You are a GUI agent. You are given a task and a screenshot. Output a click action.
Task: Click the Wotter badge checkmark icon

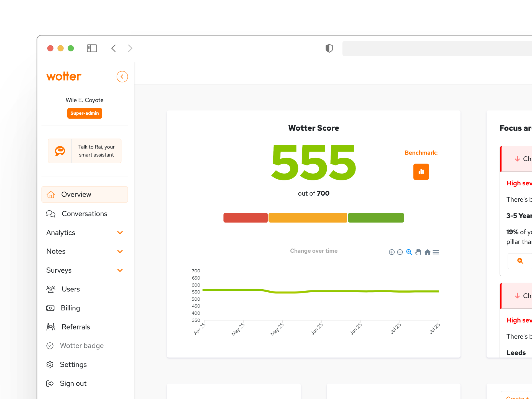(x=50, y=346)
